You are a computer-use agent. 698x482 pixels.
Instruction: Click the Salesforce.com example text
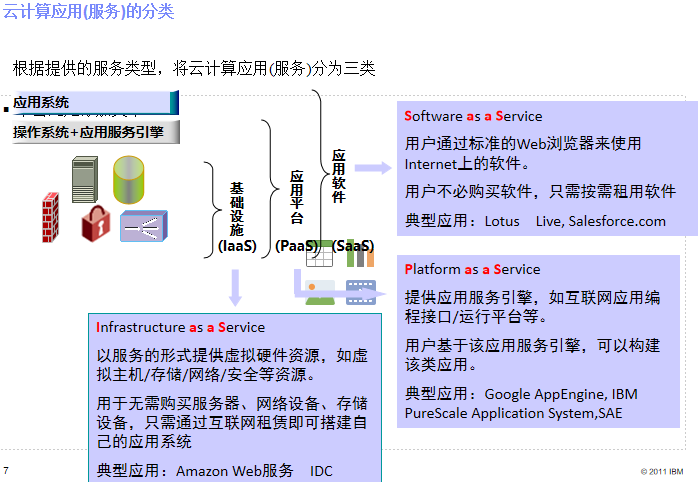617,220
